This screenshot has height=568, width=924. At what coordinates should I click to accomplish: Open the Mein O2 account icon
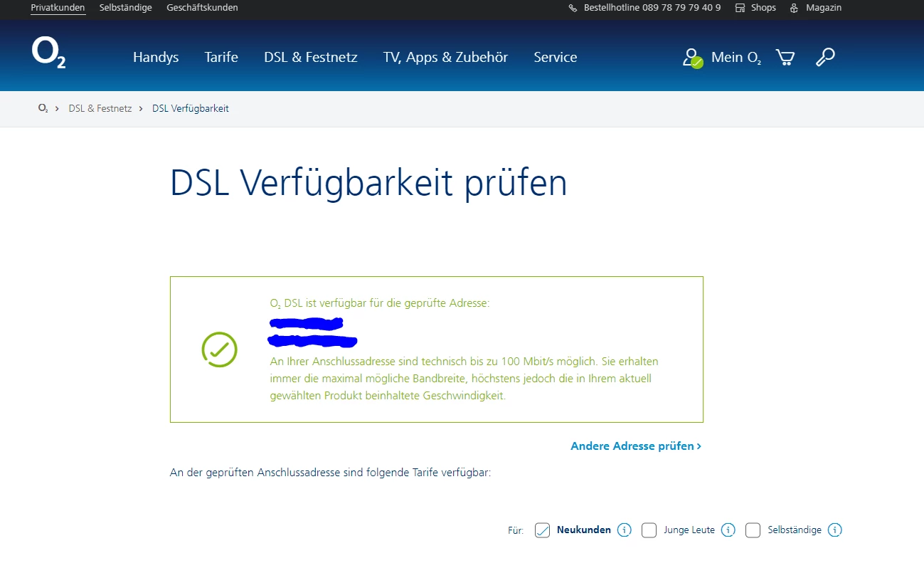pyautogui.click(x=693, y=58)
